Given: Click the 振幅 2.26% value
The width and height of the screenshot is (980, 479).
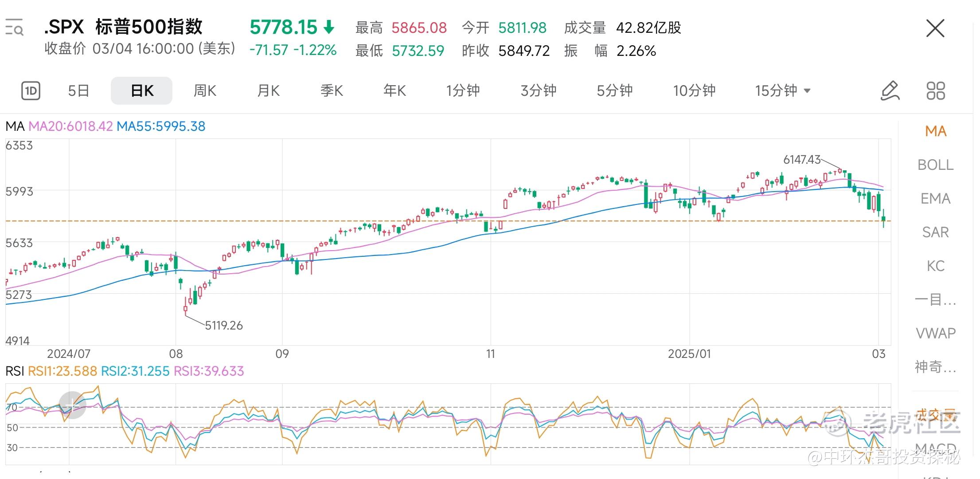Looking at the screenshot, I should (x=636, y=51).
